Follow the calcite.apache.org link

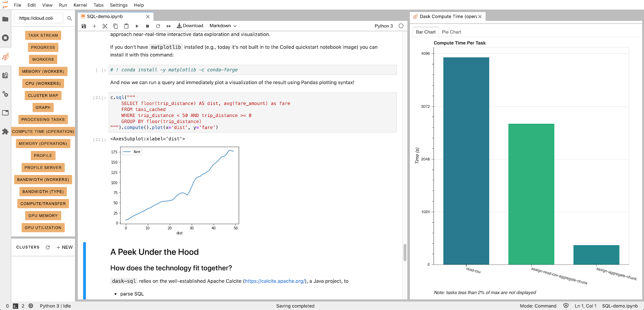275,281
